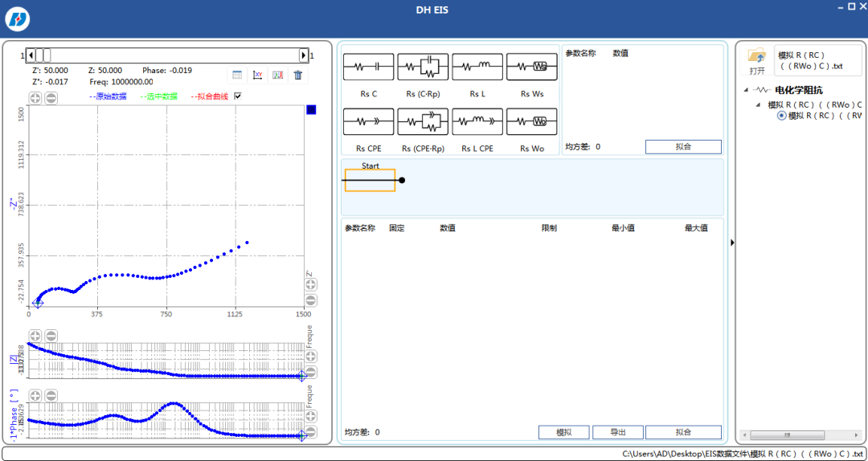Collapse the right panel with the arrow
Image resolution: width=868 pixels, height=461 pixels.
(x=732, y=243)
